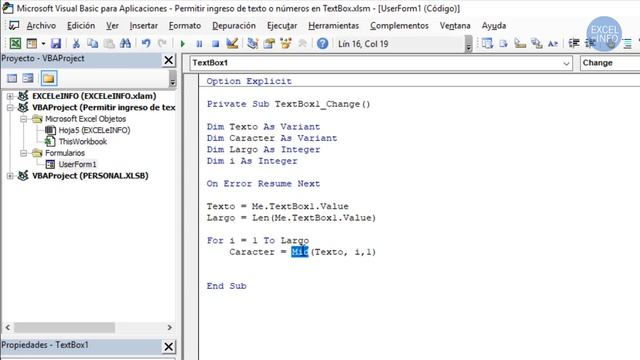
Task: Open the Formato menu
Action: click(185, 26)
